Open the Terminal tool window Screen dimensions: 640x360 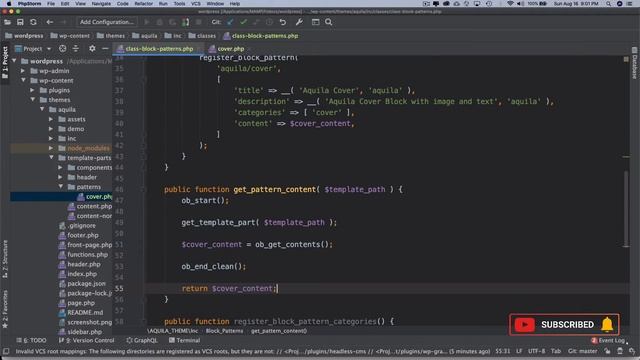pos(184,340)
